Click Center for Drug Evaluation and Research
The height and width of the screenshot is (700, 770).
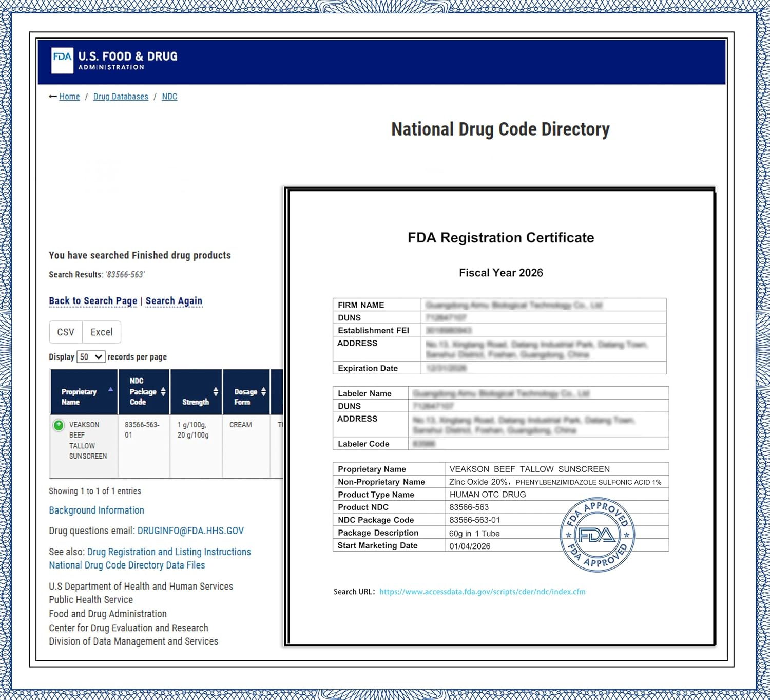(128, 628)
